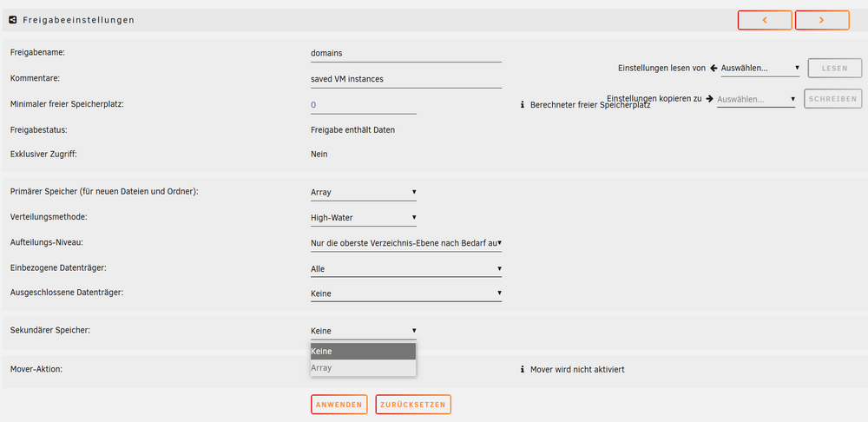
Task: Open the Einbezogene Datenträger dropdown showing Alle
Action: 405,269
